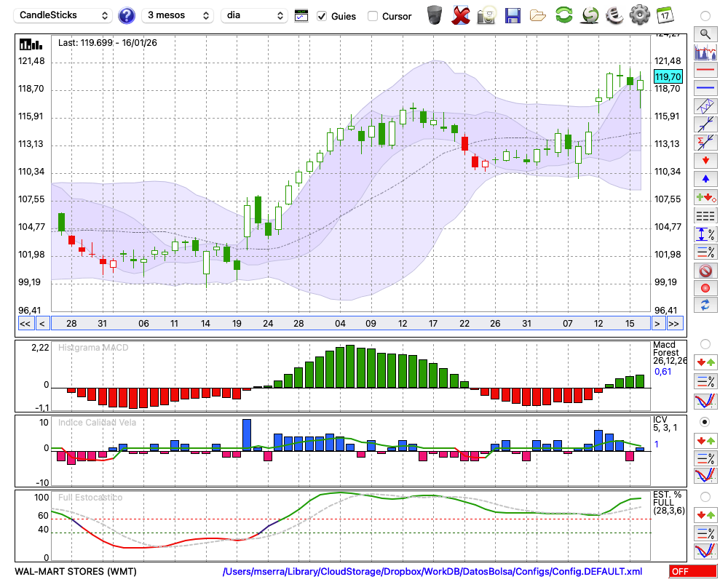Select the blue vertical range percent tool
The width and height of the screenshot is (728, 582).
coord(705,234)
